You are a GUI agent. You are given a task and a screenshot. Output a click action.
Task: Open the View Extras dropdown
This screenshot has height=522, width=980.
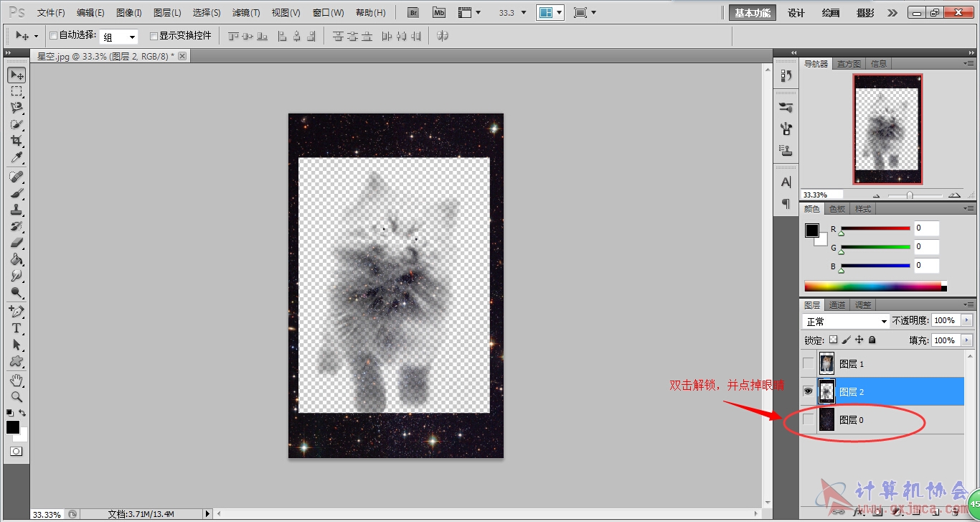click(x=469, y=13)
